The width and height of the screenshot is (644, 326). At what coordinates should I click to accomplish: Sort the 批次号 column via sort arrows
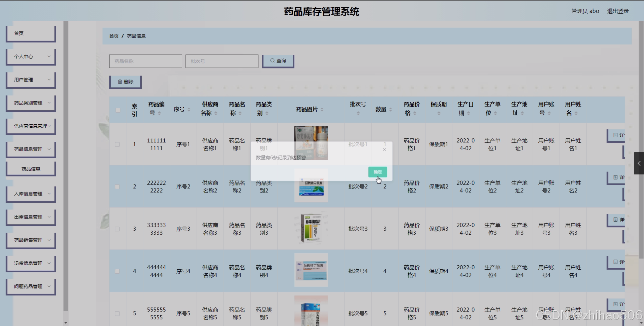358,113
